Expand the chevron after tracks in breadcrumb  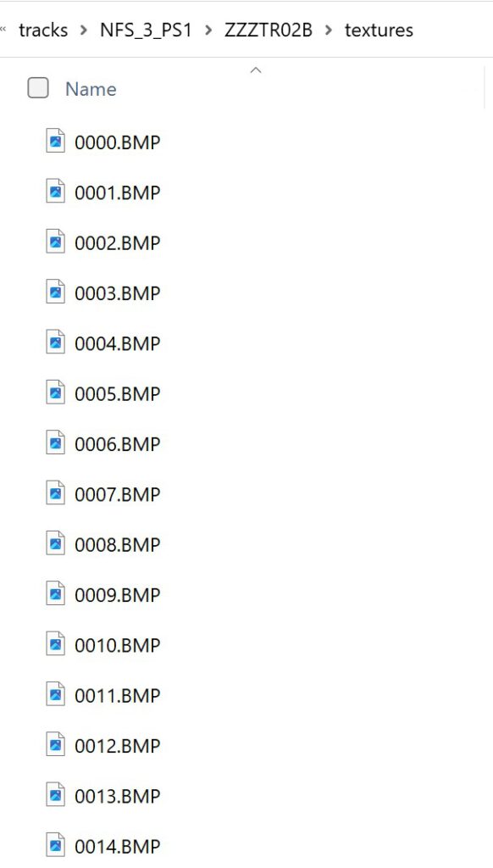84,30
